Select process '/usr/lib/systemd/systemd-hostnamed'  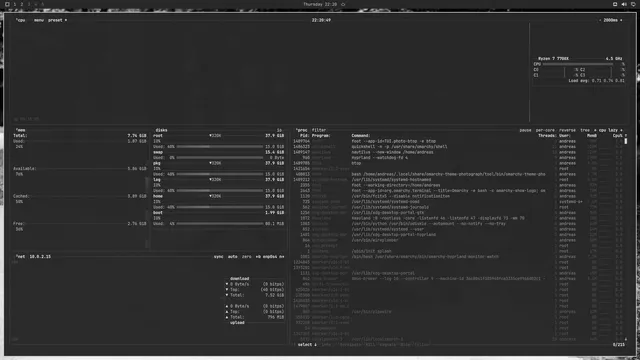click(459, 180)
